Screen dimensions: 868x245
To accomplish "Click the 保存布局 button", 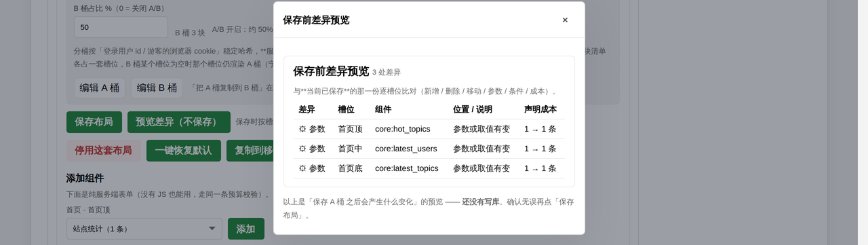I will [94, 122].
